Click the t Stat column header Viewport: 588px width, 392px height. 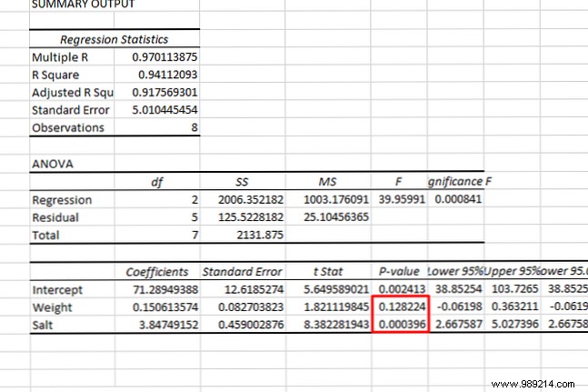point(328,272)
